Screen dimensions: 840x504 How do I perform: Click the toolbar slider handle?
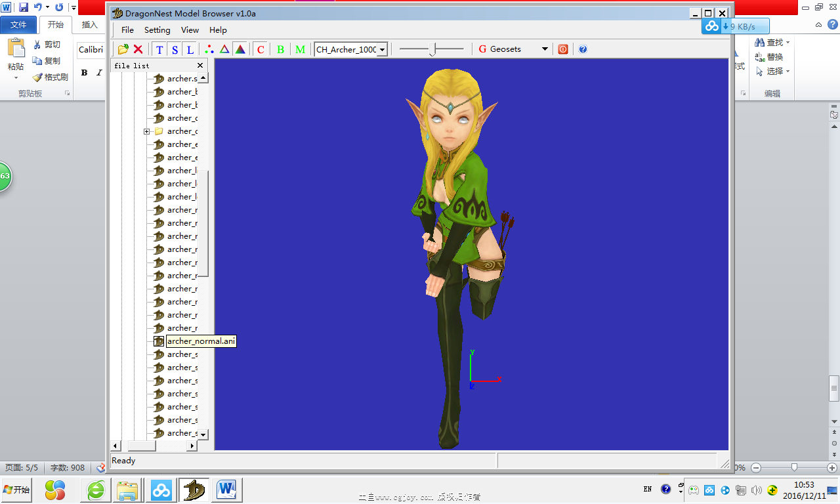coord(432,49)
